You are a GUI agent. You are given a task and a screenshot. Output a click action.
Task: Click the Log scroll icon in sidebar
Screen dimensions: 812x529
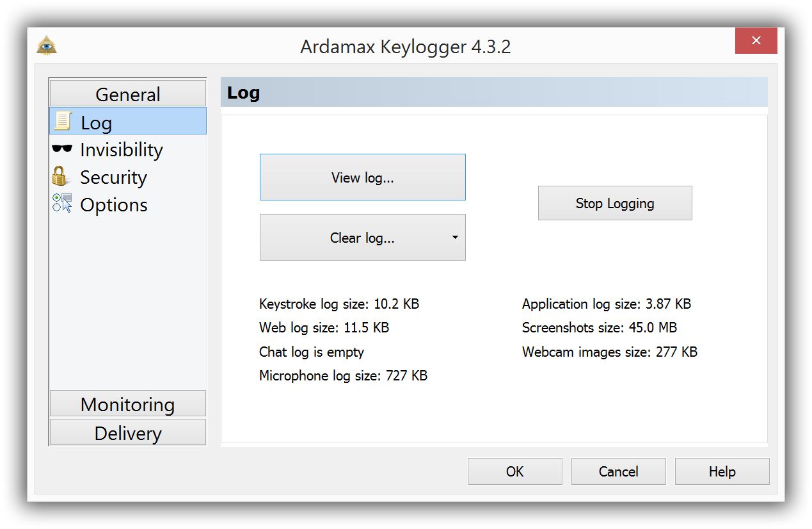63,121
